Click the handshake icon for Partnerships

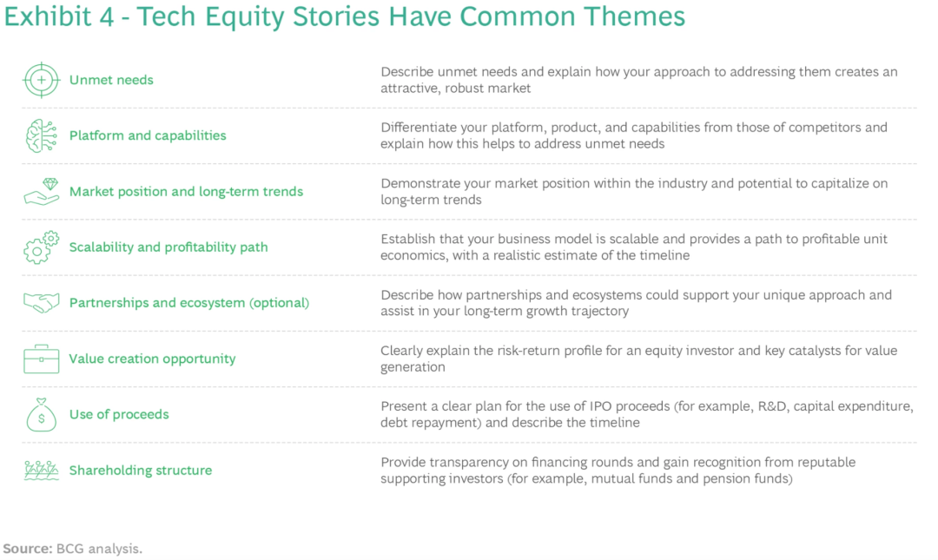click(42, 303)
